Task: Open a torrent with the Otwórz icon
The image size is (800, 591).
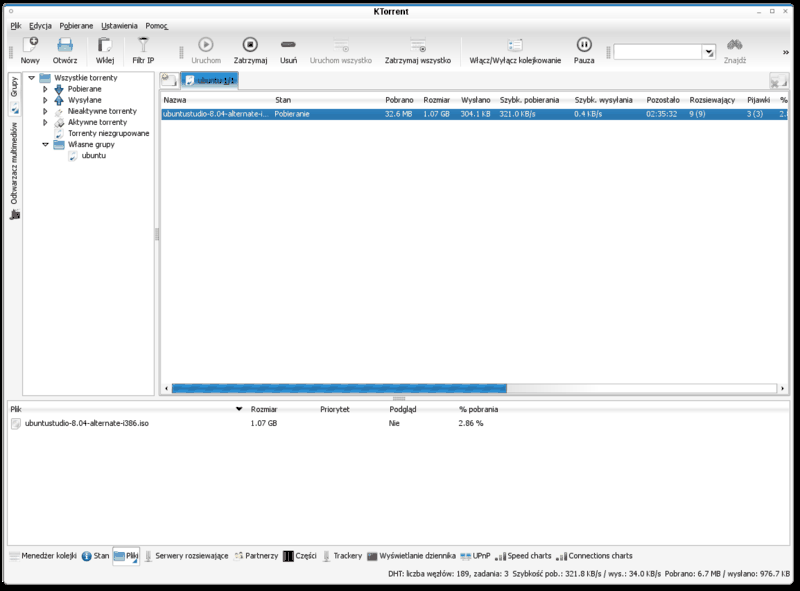Action: point(65,51)
